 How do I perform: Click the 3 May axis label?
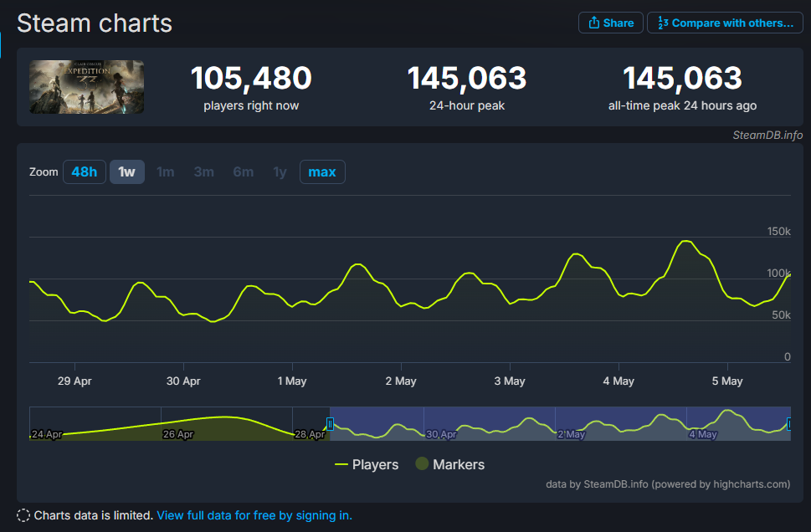coord(510,381)
